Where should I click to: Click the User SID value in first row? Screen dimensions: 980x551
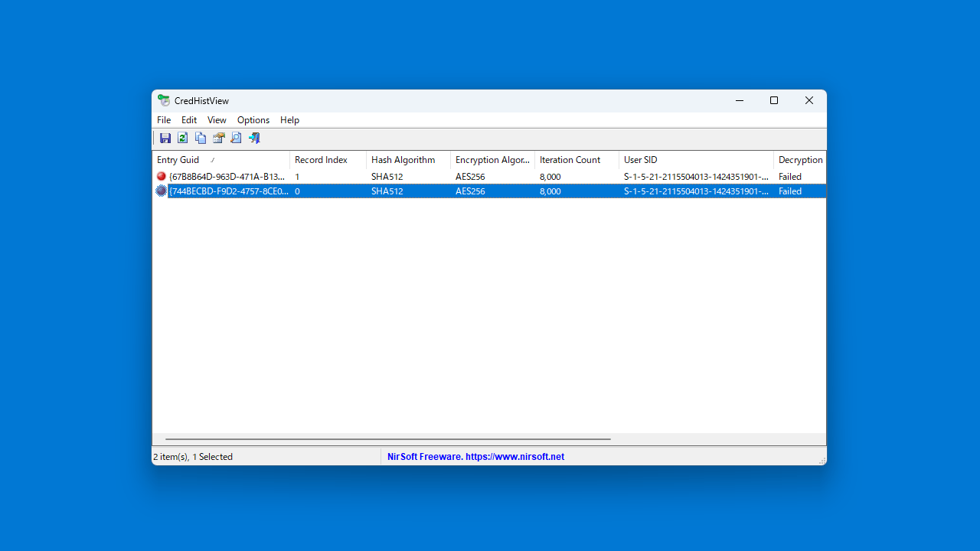coord(696,177)
